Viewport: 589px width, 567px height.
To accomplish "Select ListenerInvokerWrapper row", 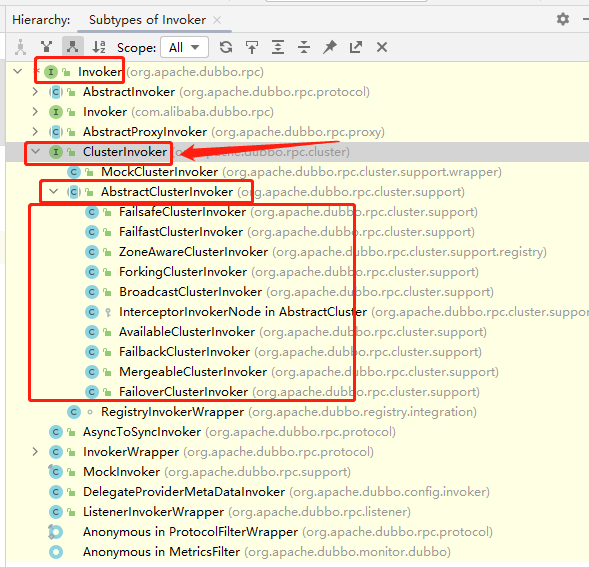I will pyautogui.click(x=297, y=512).
